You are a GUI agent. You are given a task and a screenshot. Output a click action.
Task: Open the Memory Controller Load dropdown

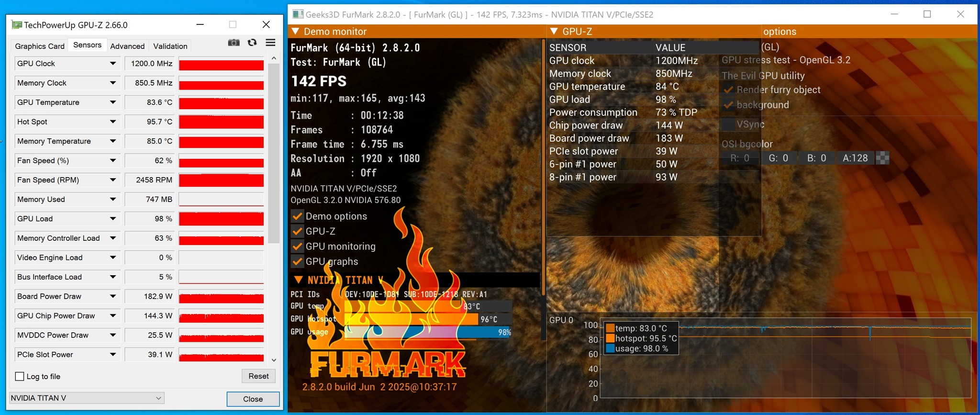point(113,238)
